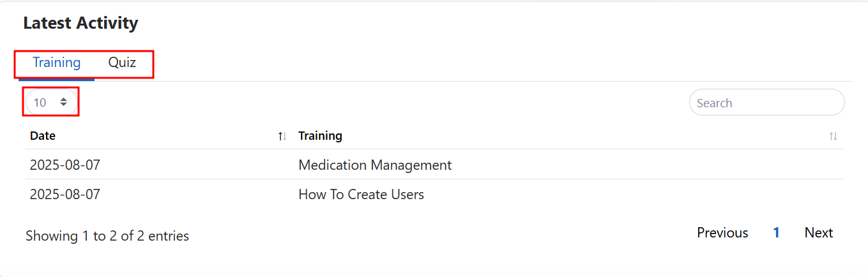Switch to the Quiz tab
868x277 pixels.
[x=122, y=63]
